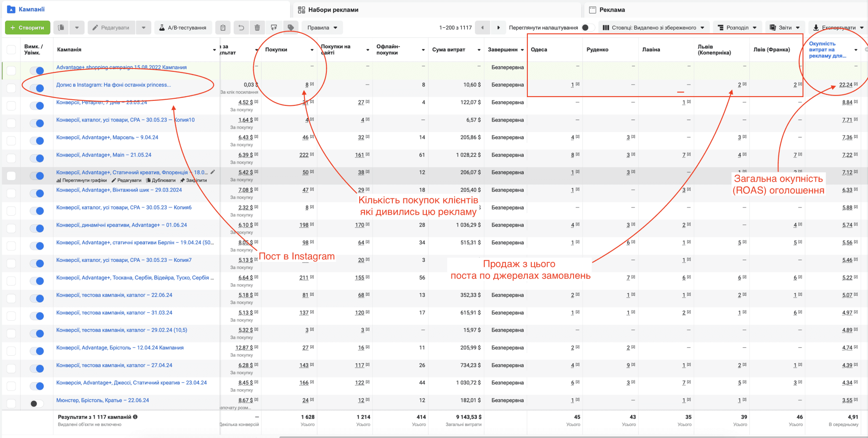
Task: Click the pencil icon beside the Флоренція campaign name
Action: (213, 172)
